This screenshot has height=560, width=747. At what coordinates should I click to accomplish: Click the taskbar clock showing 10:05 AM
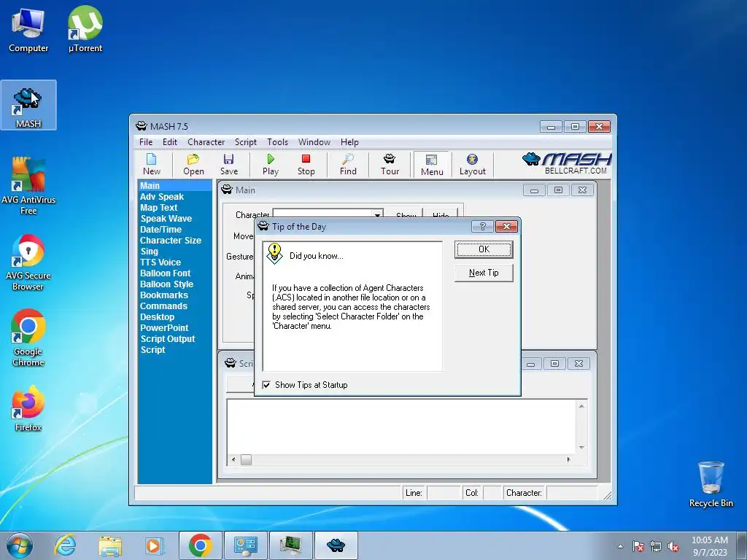click(x=710, y=546)
